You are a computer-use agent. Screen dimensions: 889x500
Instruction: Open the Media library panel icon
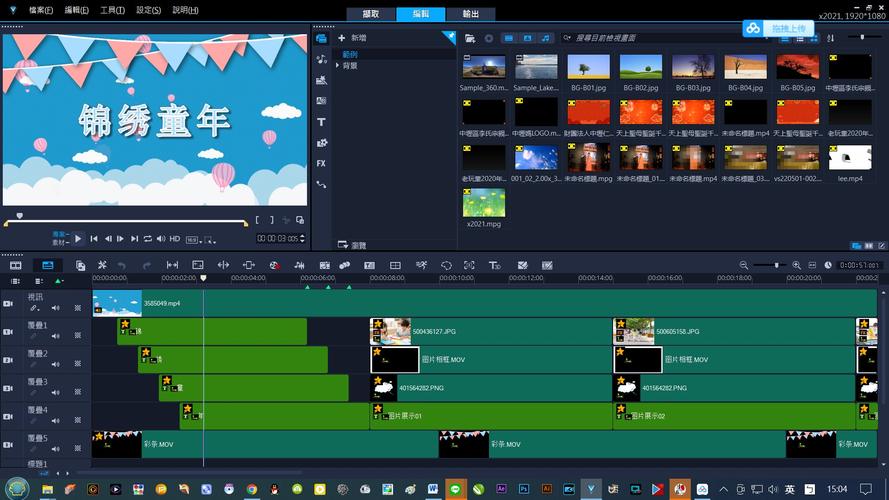click(321, 39)
